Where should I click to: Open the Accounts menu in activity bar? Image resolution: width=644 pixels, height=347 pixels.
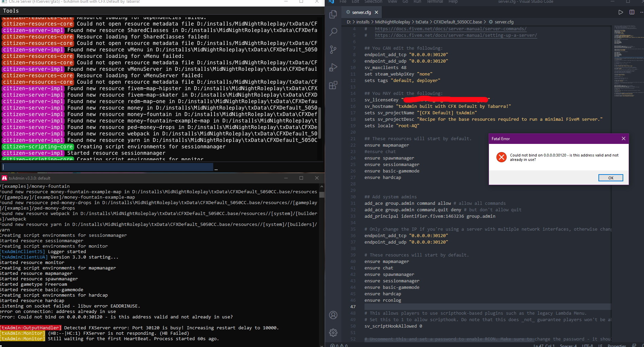333,315
